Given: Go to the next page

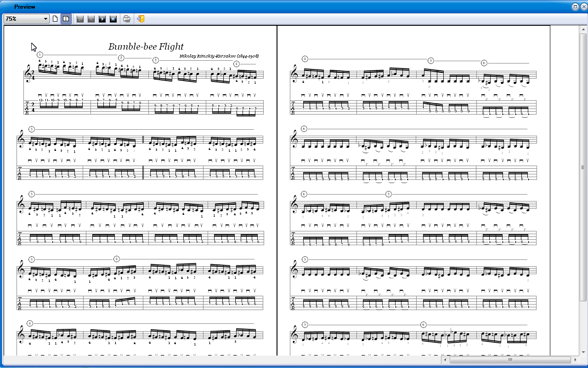Looking at the screenshot, I should click(x=102, y=19).
